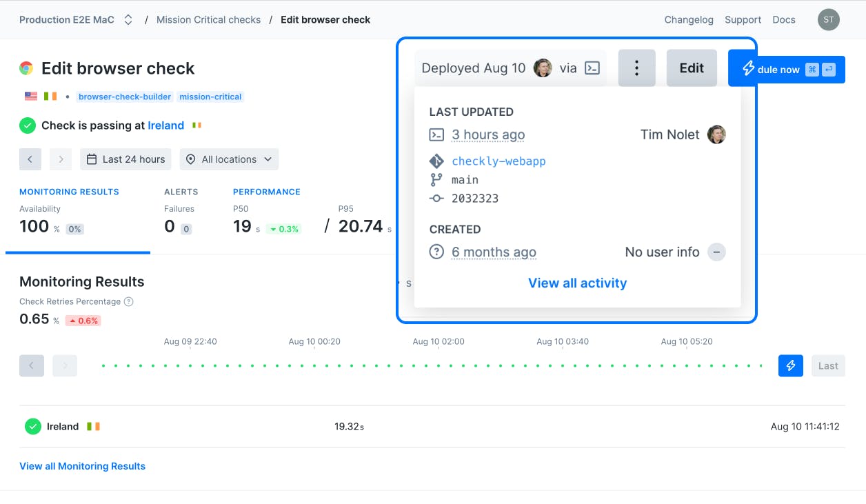
Task: Click Tim Nolet's avatar in the activity popover
Action: pos(716,134)
